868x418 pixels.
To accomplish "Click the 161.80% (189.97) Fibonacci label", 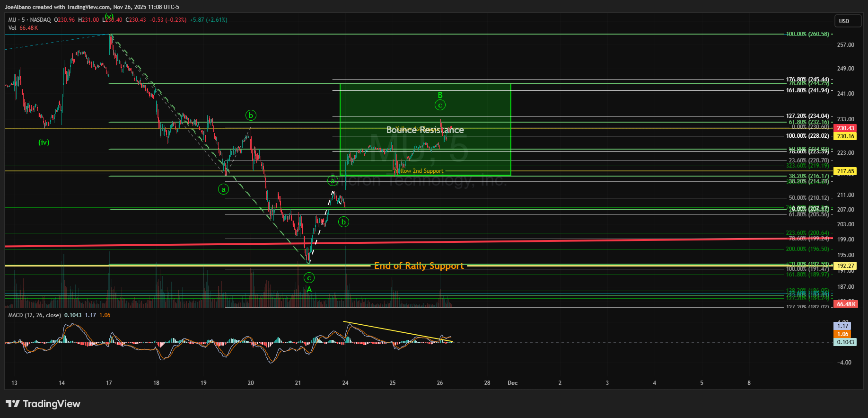I will [807, 275].
